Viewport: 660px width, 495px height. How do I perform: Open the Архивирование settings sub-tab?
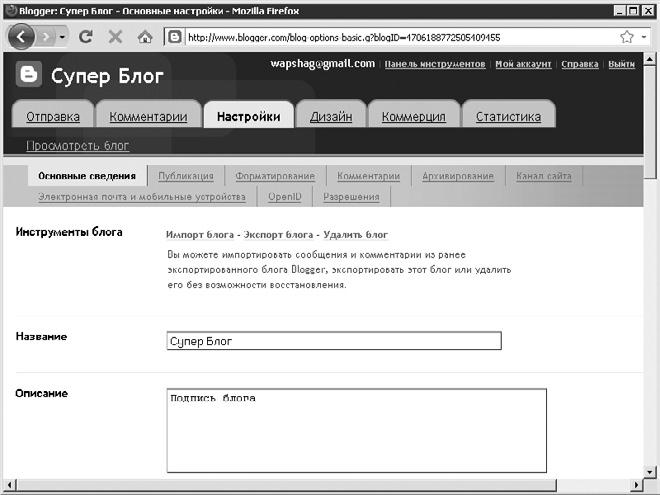click(x=458, y=176)
